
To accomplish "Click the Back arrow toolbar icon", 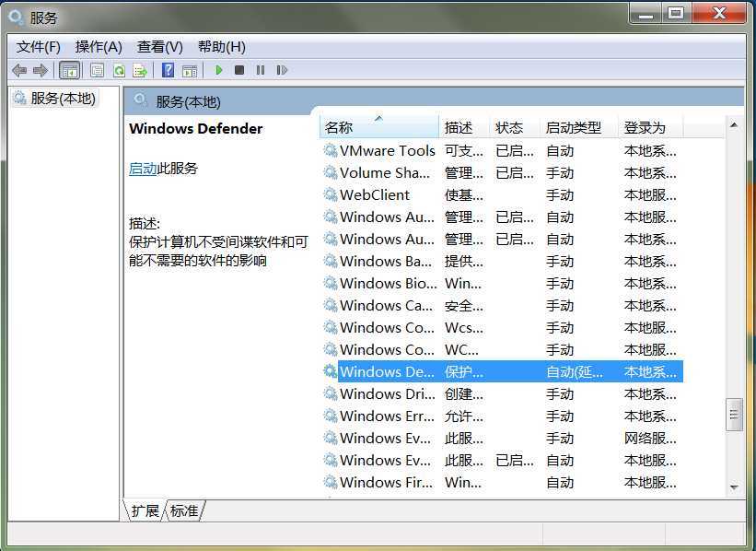I will (19, 70).
